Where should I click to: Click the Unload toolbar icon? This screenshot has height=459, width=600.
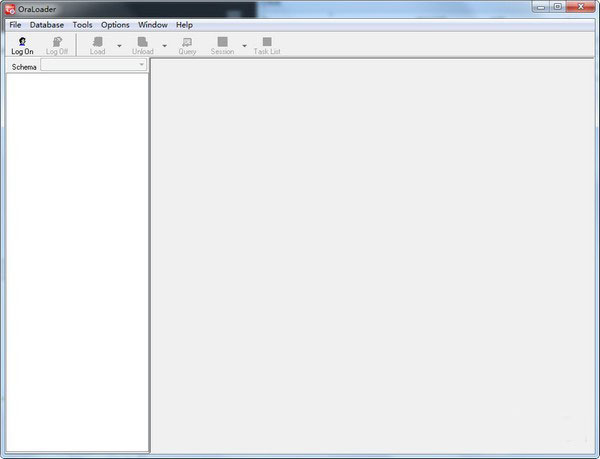(143, 46)
